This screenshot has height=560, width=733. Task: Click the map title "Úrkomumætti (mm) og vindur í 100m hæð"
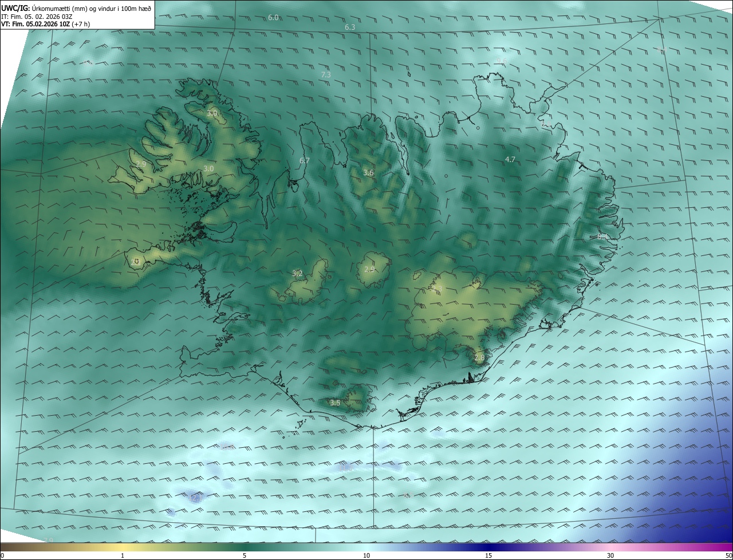[x=92, y=8]
